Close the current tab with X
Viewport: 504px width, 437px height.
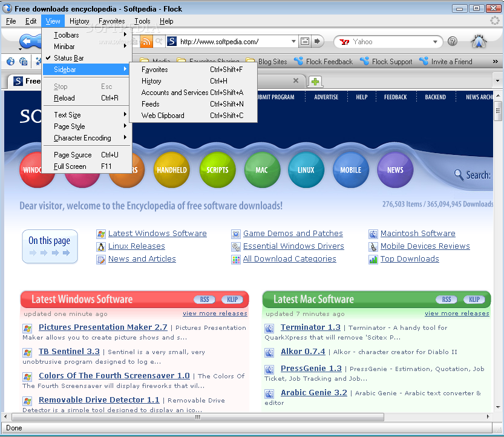point(296,80)
